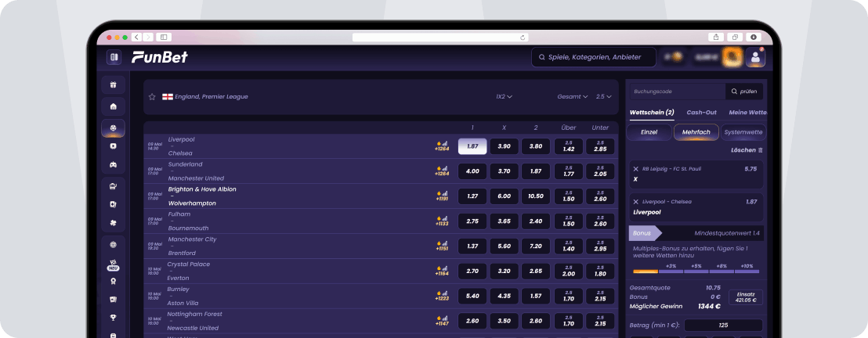This screenshot has height=338, width=868.
Task: Open the gamepad esports icon in the sidebar
Action: 114,165
